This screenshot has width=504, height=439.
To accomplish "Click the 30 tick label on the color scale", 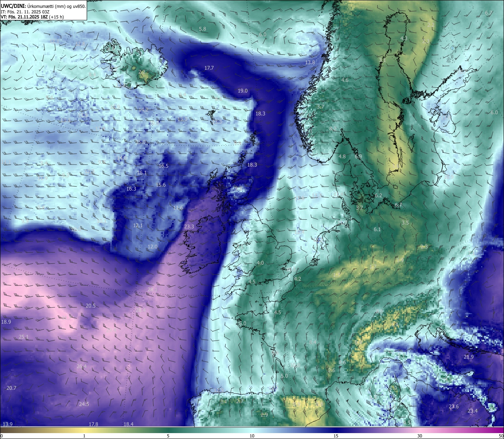I will (x=420, y=436).
